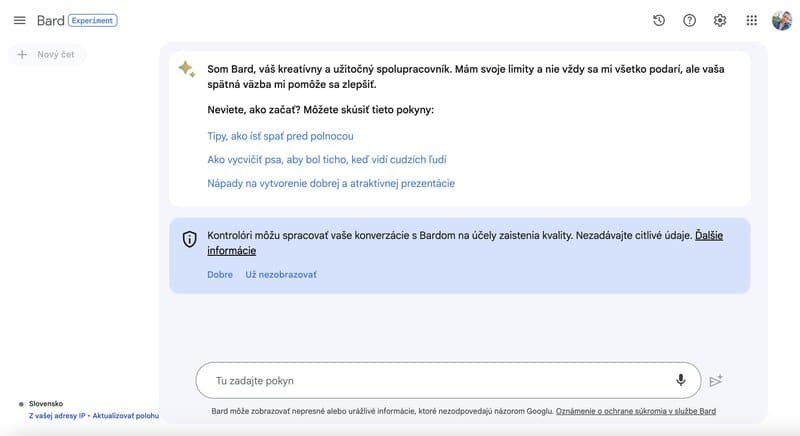This screenshot has height=436, width=800.
Task: Select the prompt about sleeping before midnight
Action: pos(280,136)
